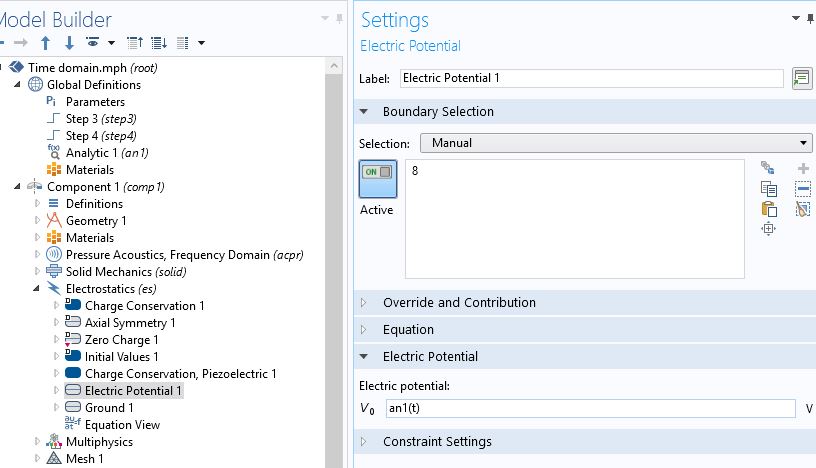
Task: Click the Move Down arrow in Model Builder
Action: pyautogui.click(x=69, y=43)
